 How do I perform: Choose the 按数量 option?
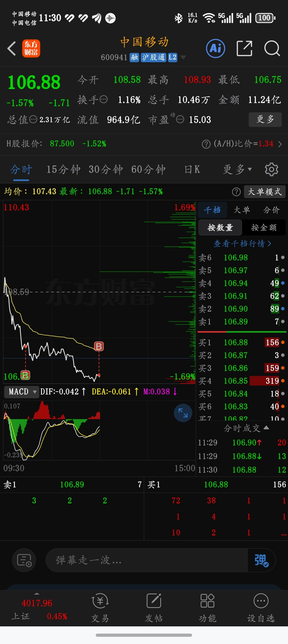point(220,227)
